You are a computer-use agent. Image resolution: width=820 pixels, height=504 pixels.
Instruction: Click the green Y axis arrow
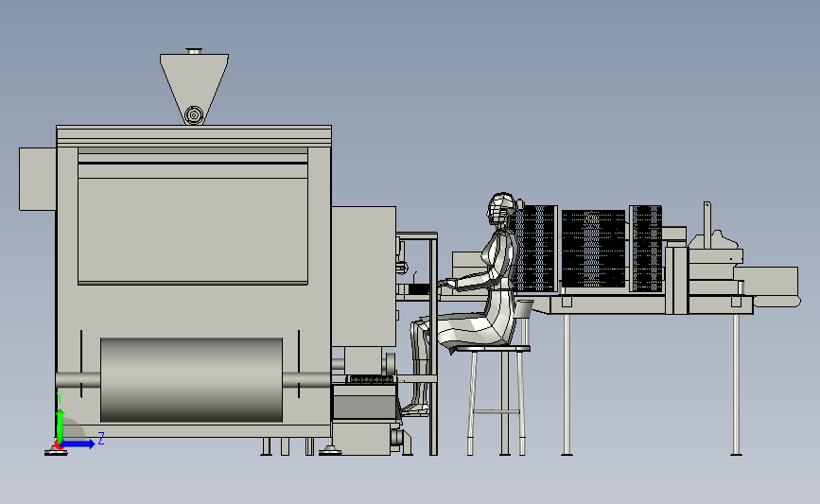tap(61, 426)
